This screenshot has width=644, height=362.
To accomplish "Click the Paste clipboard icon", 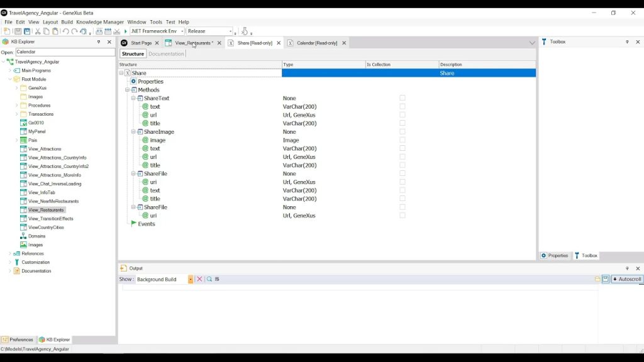I will tap(55, 31).
